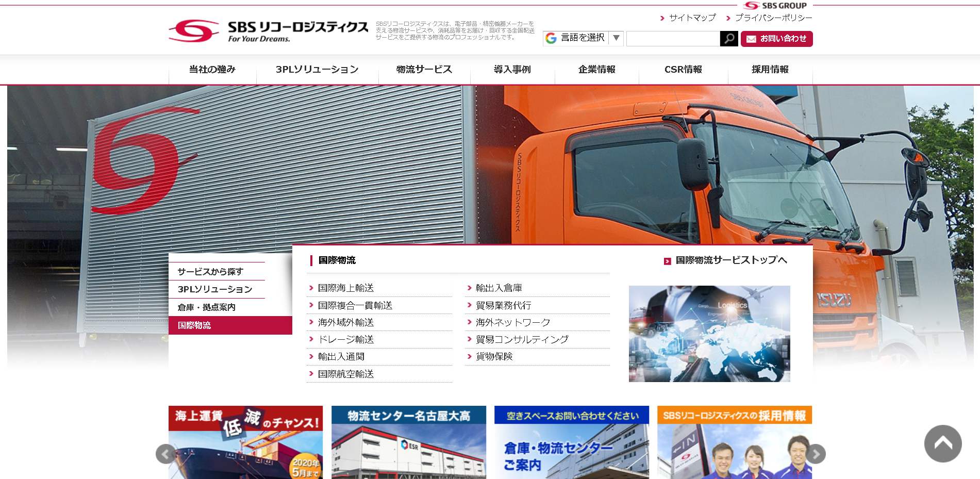This screenshot has width=980, height=479.
Task: Open the 貿易コンサルティング link
Action: coord(522,339)
